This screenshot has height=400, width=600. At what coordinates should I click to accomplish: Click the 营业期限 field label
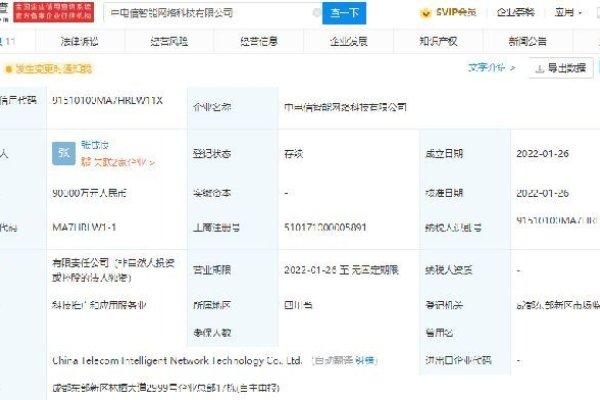coord(212,270)
